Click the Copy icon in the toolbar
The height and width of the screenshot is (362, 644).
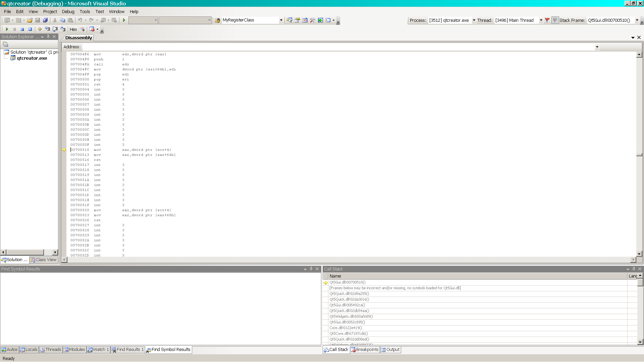click(x=62, y=20)
